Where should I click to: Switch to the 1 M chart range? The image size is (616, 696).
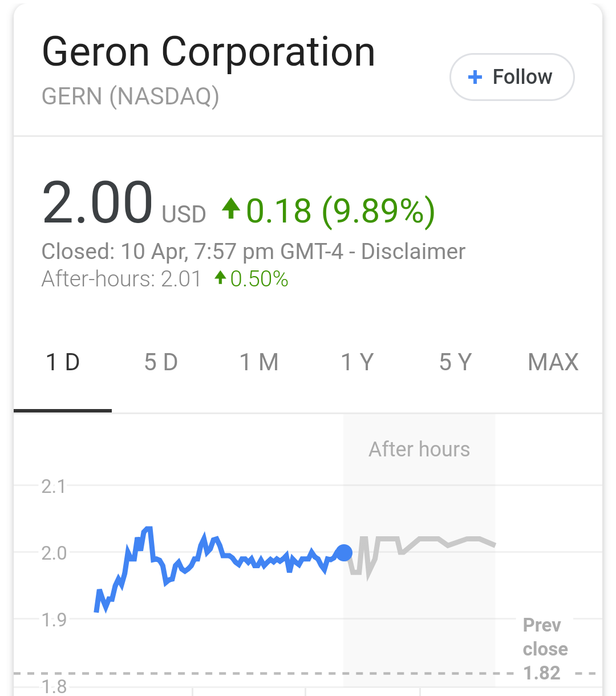[x=259, y=362]
